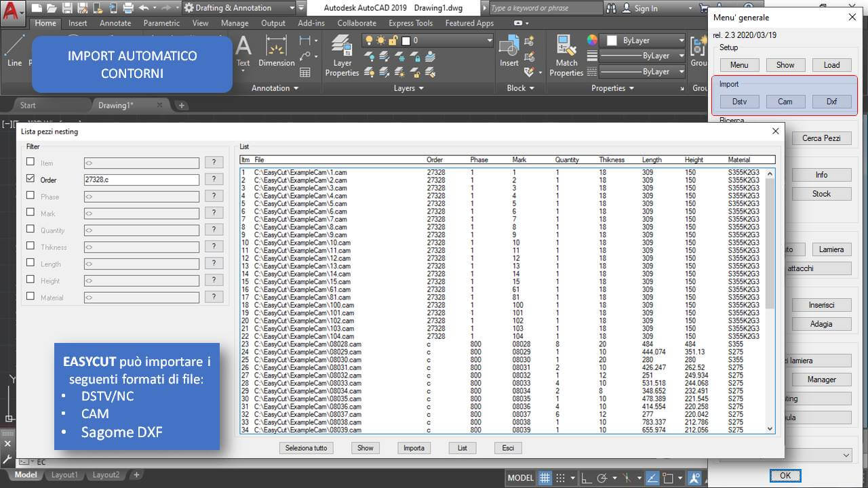Screen dimensions: 868x488
Task: Click the Plot printer icon in quick access toolbar
Action: [127, 8]
